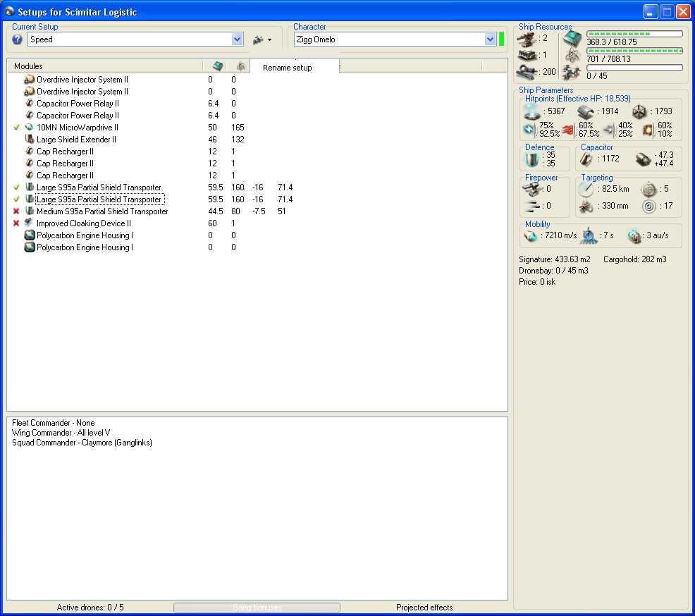695x616 pixels.
Task: Click the calibration icon showing 200
Action: coord(527,72)
